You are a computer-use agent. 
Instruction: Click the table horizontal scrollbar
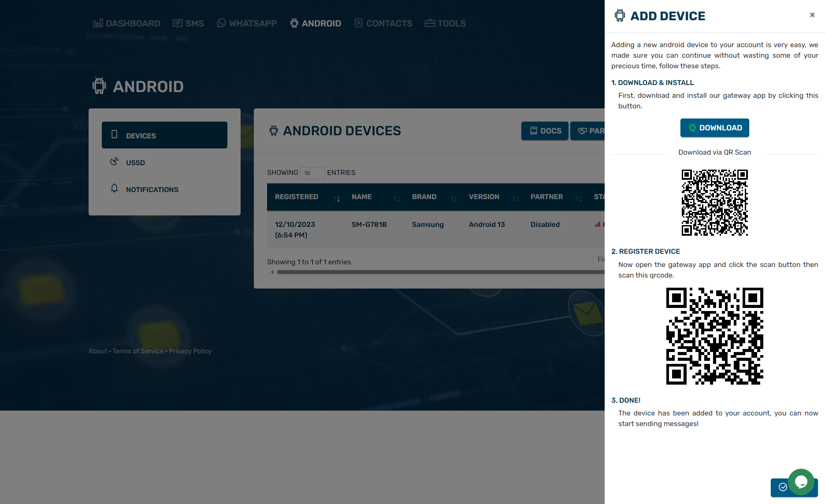[x=441, y=272]
